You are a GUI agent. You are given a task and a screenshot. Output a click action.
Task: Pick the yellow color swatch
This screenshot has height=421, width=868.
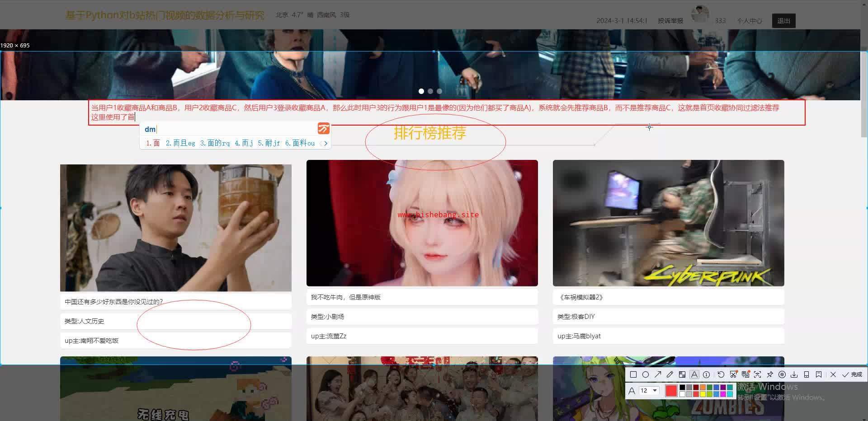coord(703,394)
